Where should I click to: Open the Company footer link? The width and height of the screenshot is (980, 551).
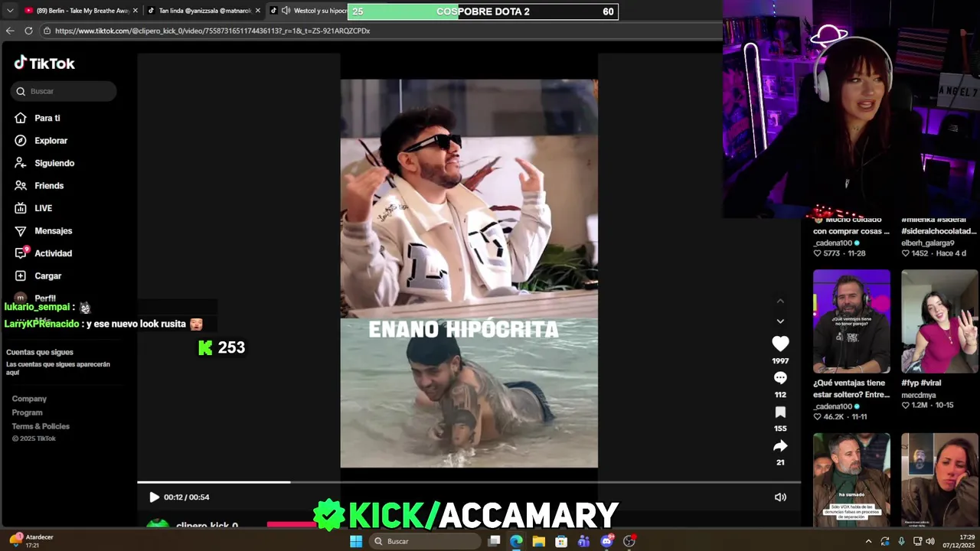pyautogui.click(x=29, y=399)
